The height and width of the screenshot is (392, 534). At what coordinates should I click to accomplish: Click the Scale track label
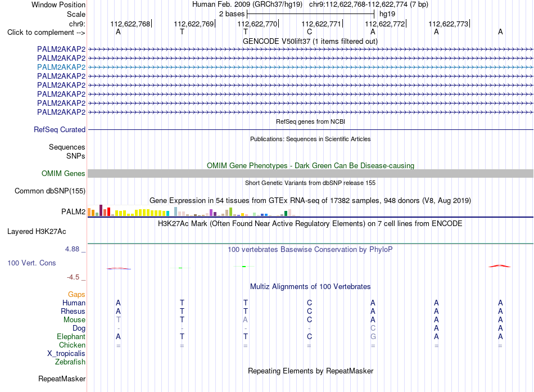76,14
